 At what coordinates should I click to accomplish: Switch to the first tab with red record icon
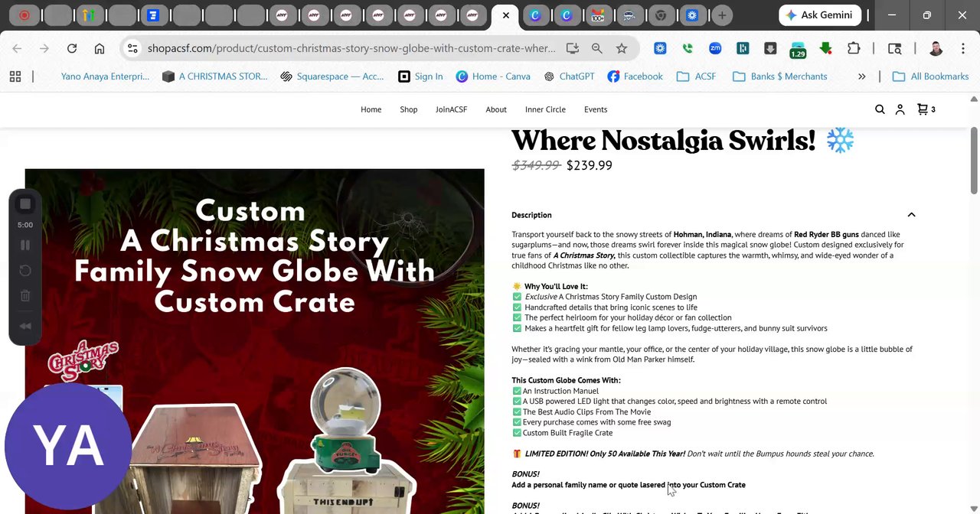coord(24,15)
